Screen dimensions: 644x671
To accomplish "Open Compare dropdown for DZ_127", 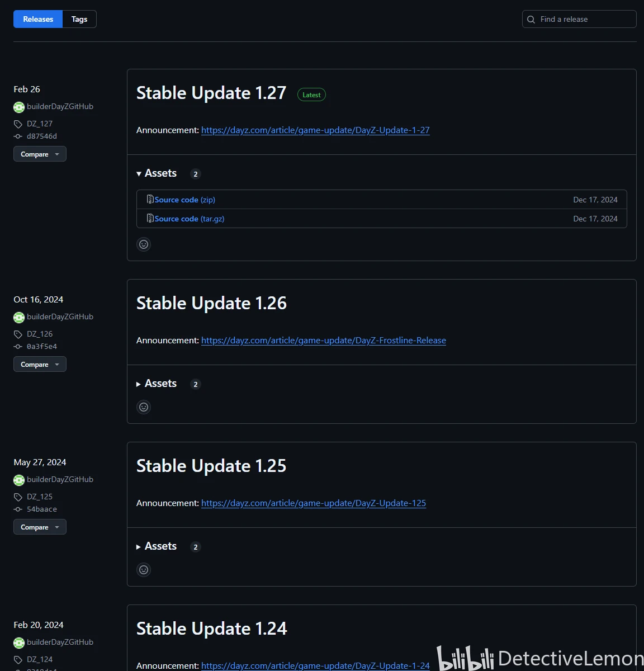I will (x=40, y=154).
